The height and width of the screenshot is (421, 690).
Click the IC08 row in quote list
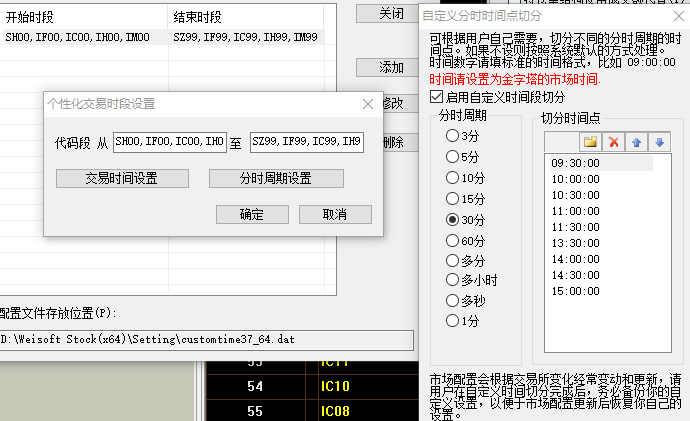tap(335, 411)
